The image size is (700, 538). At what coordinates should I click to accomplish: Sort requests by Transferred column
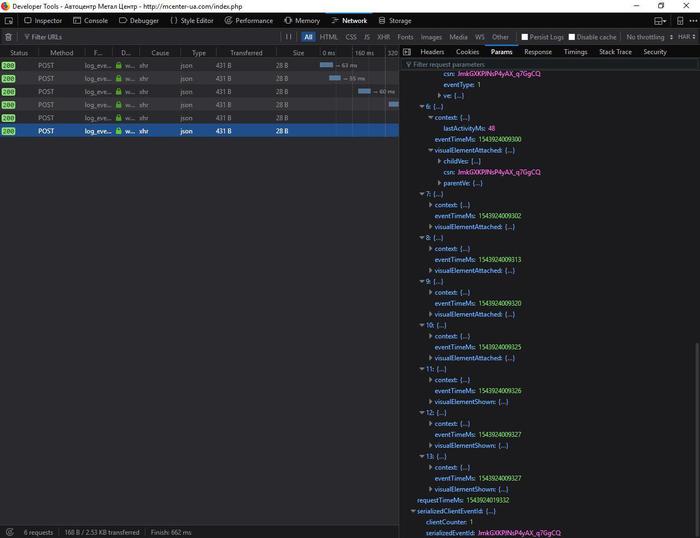click(x=246, y=52)
